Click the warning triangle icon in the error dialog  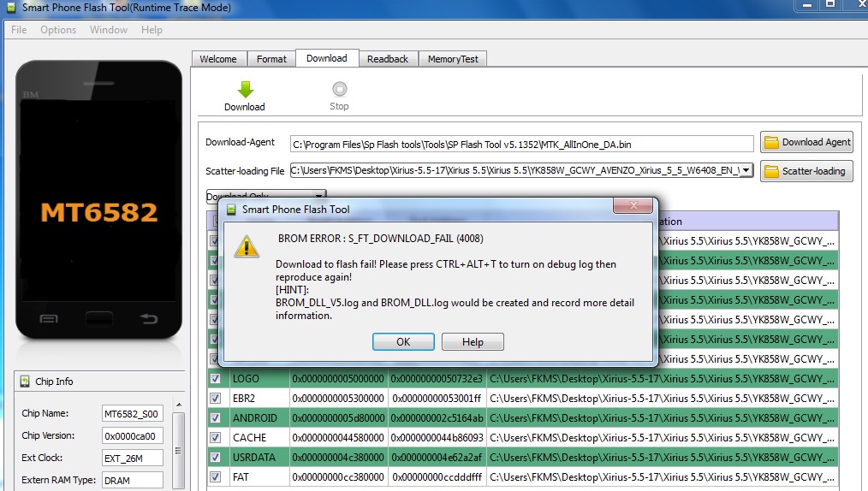247,246
